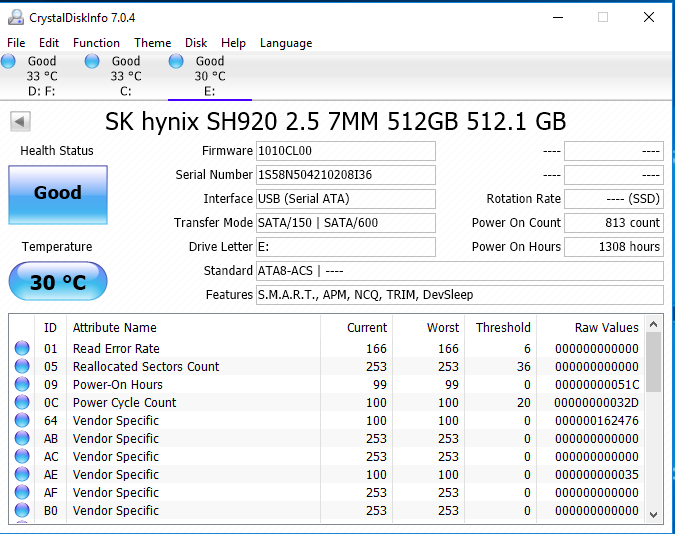This screenshot has width=675, height=534.
Task: Click the Raw Values column header
Action: point(606,328)
